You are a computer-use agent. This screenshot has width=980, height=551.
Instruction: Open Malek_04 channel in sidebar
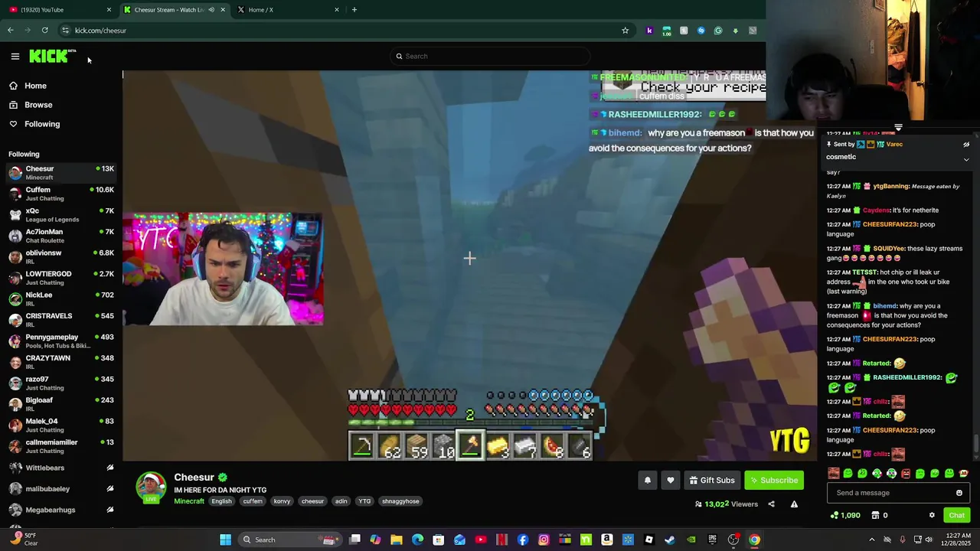[x=61, y=425]
